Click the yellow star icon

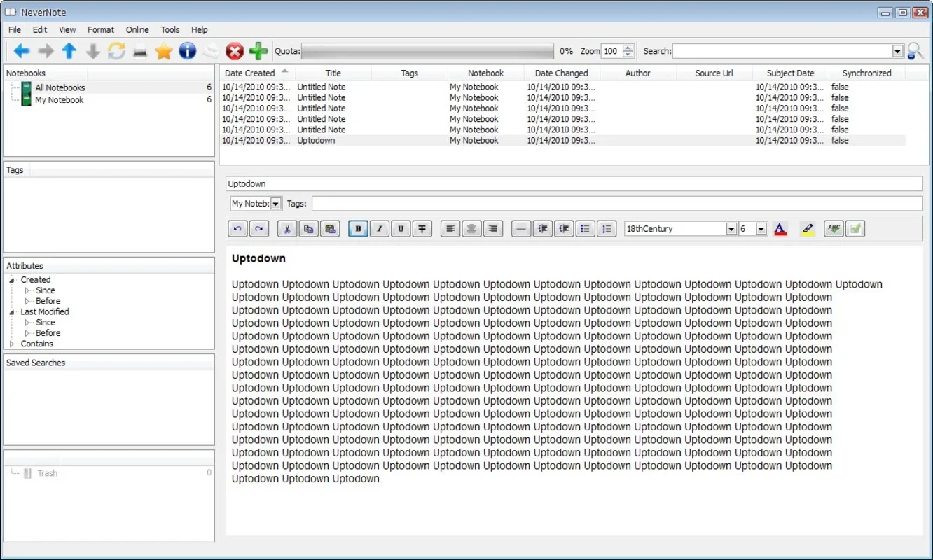coord(163,50)
